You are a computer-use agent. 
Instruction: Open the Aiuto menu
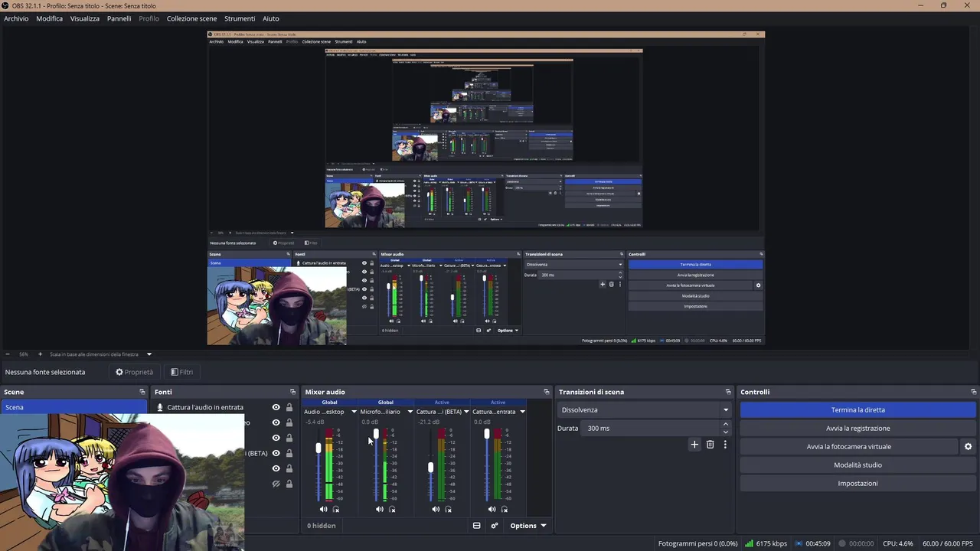[271, 18]
